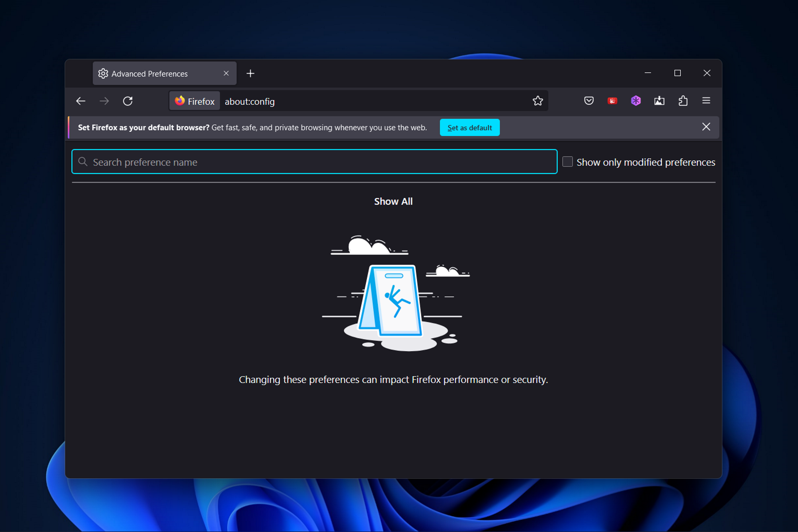798x532 pixels.
Task: Open the Pocket save icon
Action: (589, 101)
